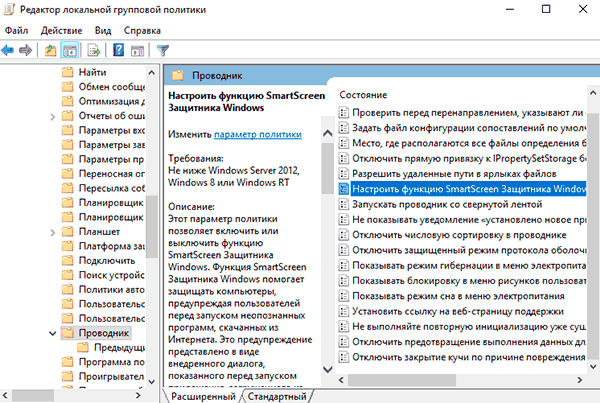Click the Filter funnel toolbar icon
Image resolution: width=600 pixels, height=403 pixels.
click(x=163, y=50)
